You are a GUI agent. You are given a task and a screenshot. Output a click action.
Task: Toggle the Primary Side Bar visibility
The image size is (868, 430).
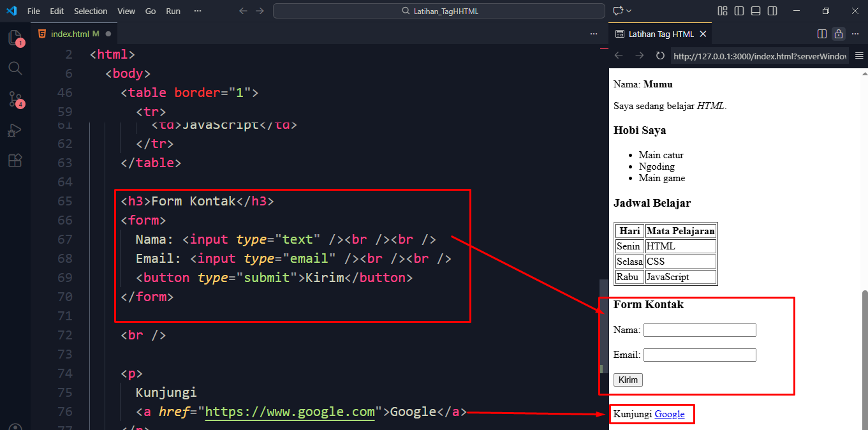tap(739, 11)
